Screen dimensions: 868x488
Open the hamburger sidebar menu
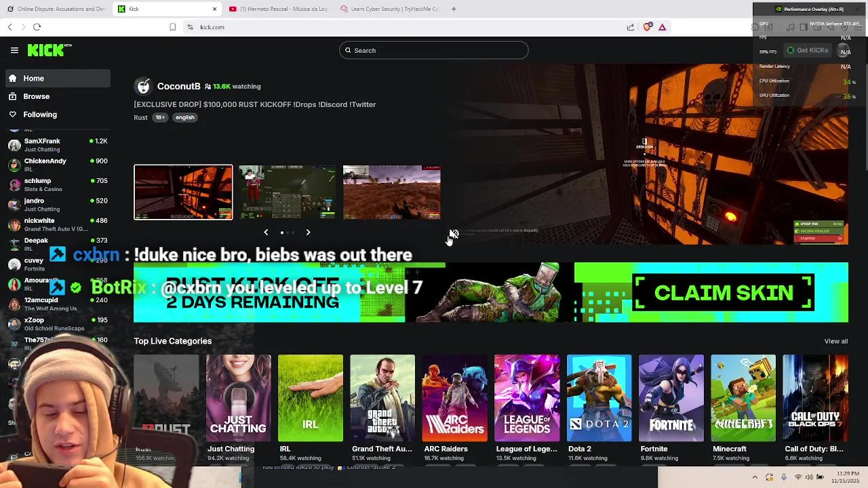(14, 50)
